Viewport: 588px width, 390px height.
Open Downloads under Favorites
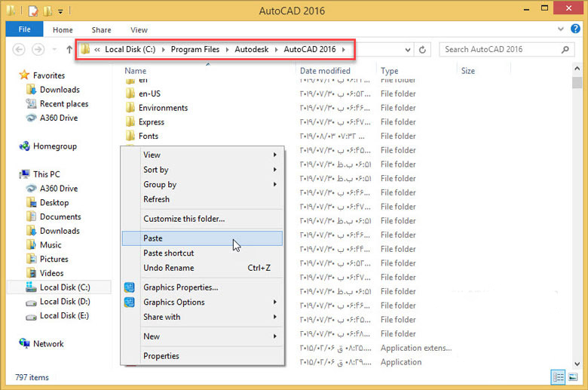point(53,90)
